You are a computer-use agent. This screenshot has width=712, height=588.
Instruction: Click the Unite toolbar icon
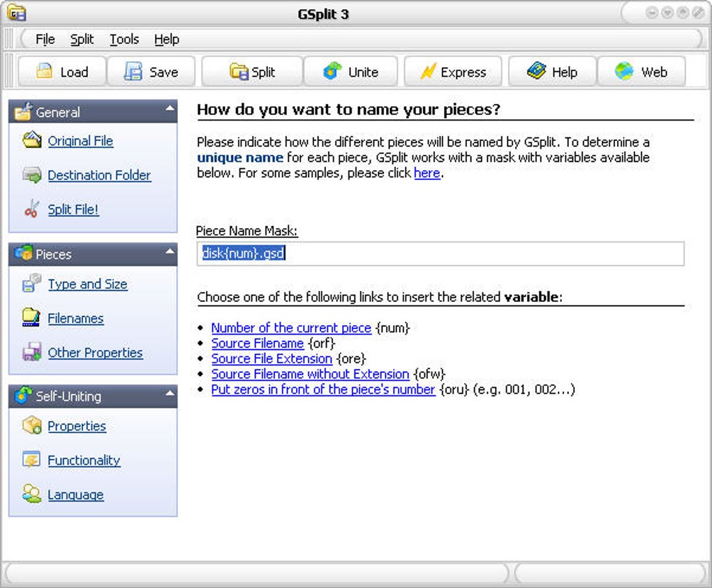coord(333,71)
